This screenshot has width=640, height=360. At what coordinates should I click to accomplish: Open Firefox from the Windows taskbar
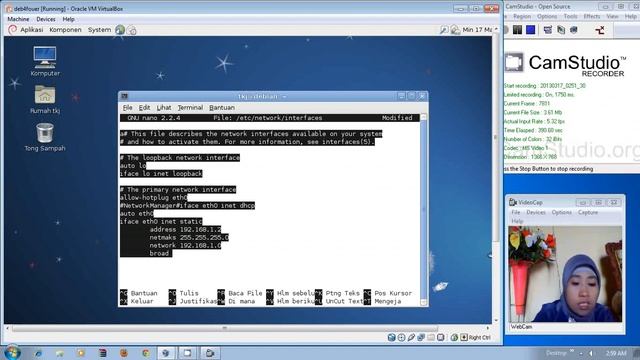pyautogui.click(x=124, y=353)
